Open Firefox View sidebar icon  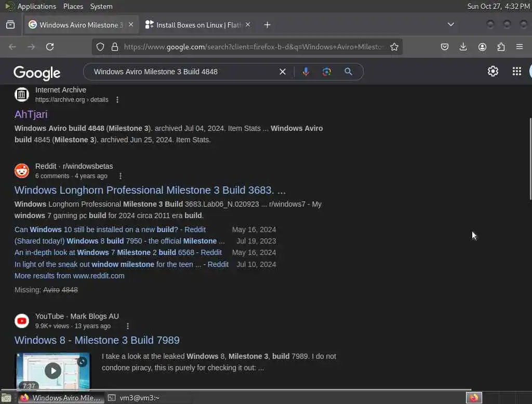click(10, 25)
